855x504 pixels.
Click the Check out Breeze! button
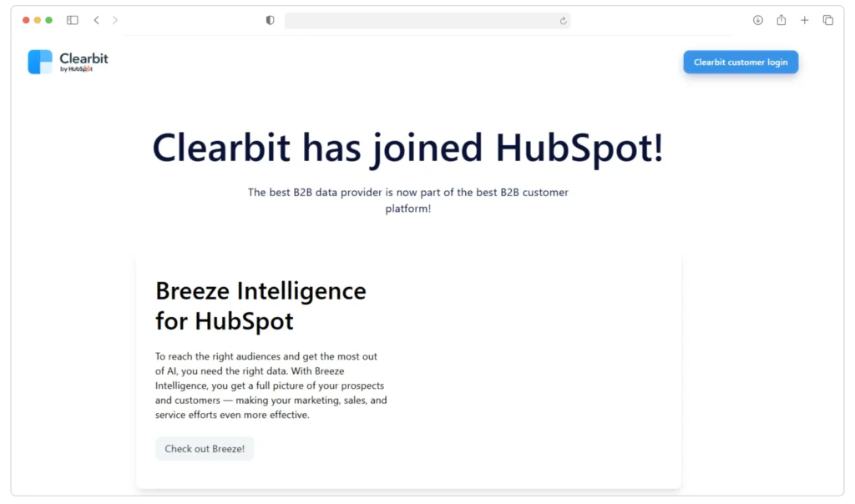coord(205,448)
